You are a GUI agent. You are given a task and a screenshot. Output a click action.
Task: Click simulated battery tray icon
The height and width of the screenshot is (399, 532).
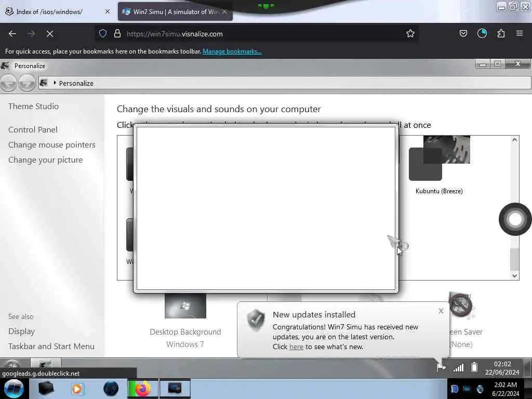(x=474, y=367)
